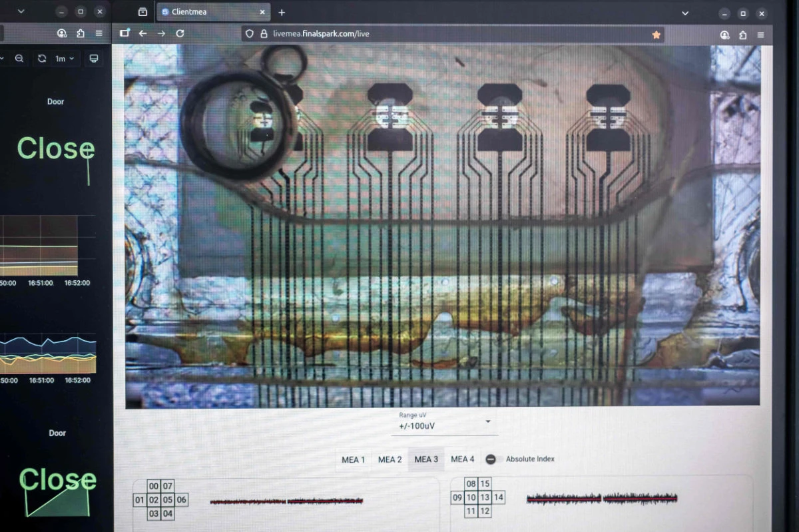Zoom out time range in left dashboard window

click(19, 59)
